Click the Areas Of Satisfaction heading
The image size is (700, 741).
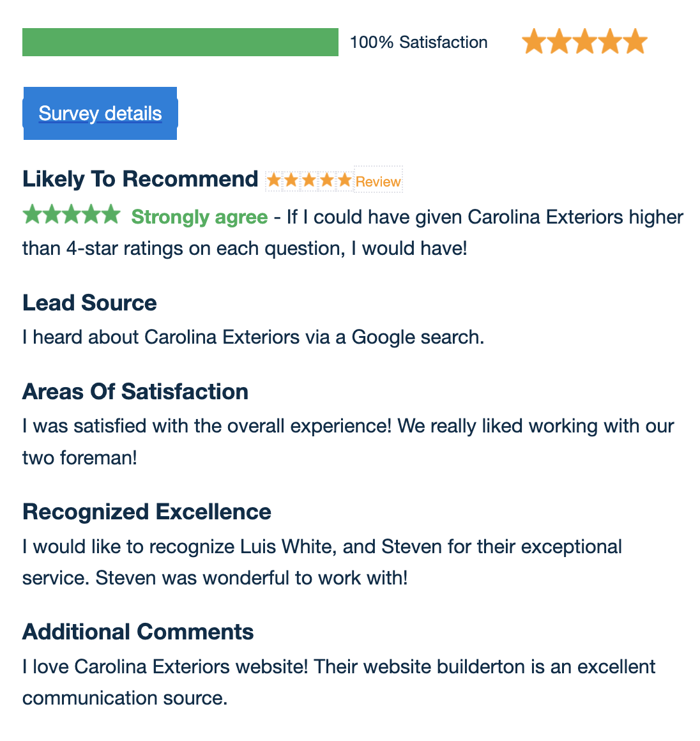tap(135, 392)
